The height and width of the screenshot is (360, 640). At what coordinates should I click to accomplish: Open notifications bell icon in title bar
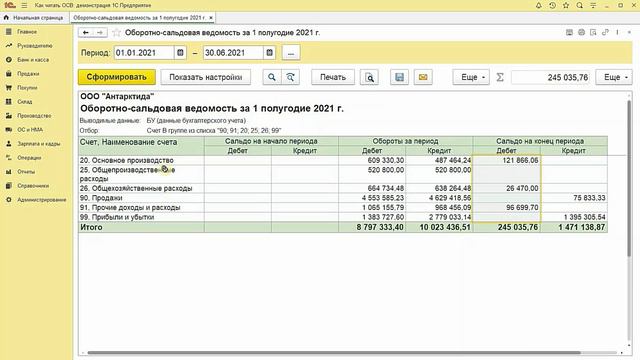(538, 5)
